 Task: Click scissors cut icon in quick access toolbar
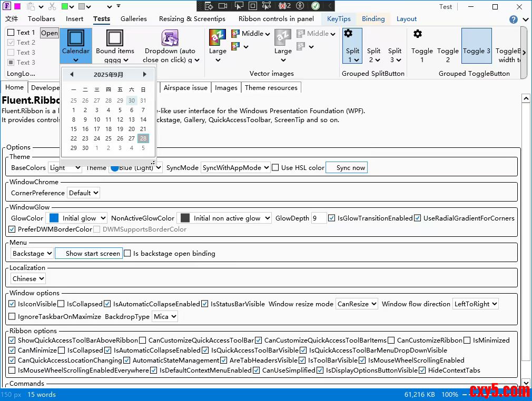[x=52, y=7]
